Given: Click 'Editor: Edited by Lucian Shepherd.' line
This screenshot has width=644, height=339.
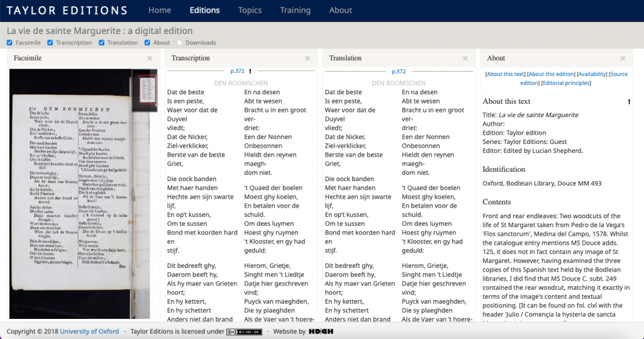Looking at the screenshot, I should tap(533, 150).
